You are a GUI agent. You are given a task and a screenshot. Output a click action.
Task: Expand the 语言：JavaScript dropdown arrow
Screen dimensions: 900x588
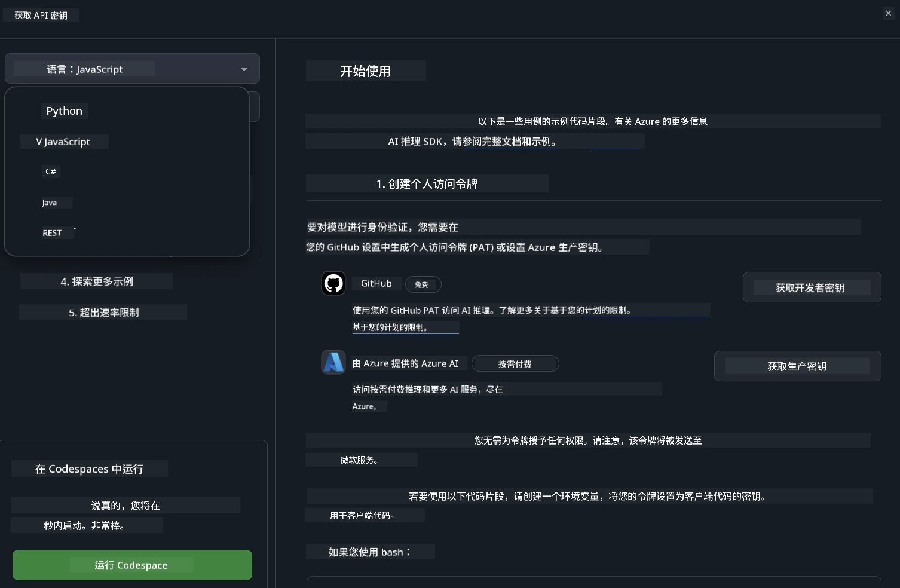point(244,69)
